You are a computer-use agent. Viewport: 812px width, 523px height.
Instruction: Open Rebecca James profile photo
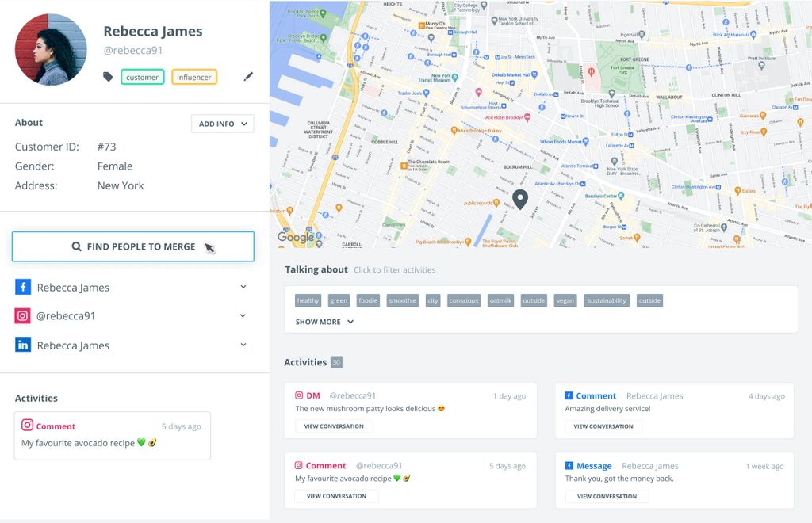pos(51,49)
